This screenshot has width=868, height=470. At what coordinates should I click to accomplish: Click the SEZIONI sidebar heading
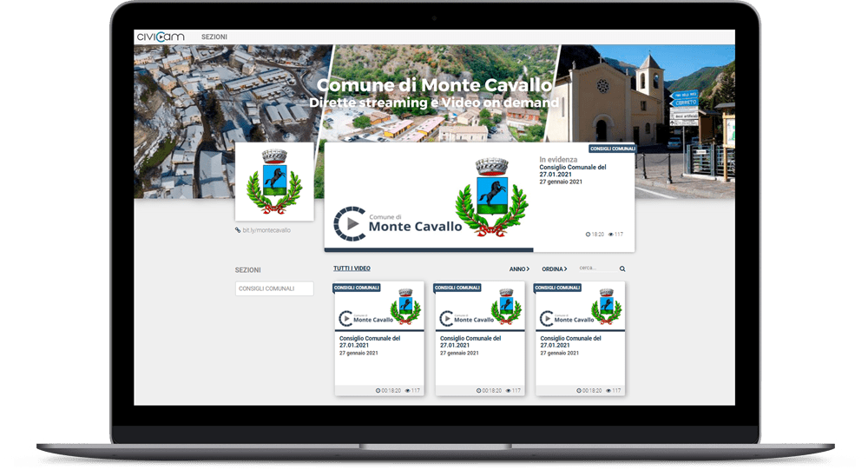click(247, 270)
